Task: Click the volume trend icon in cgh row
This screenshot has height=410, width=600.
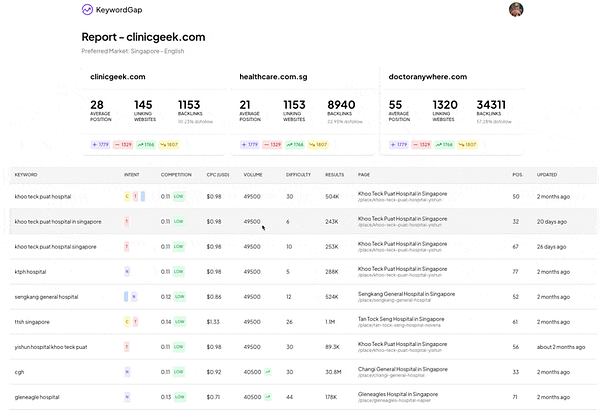Action: [x=268, y=372]
